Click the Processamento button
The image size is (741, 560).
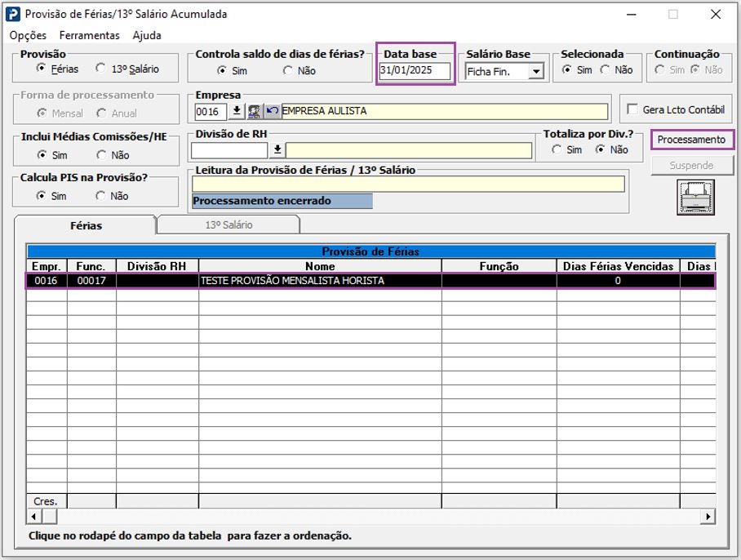[691, 140]
